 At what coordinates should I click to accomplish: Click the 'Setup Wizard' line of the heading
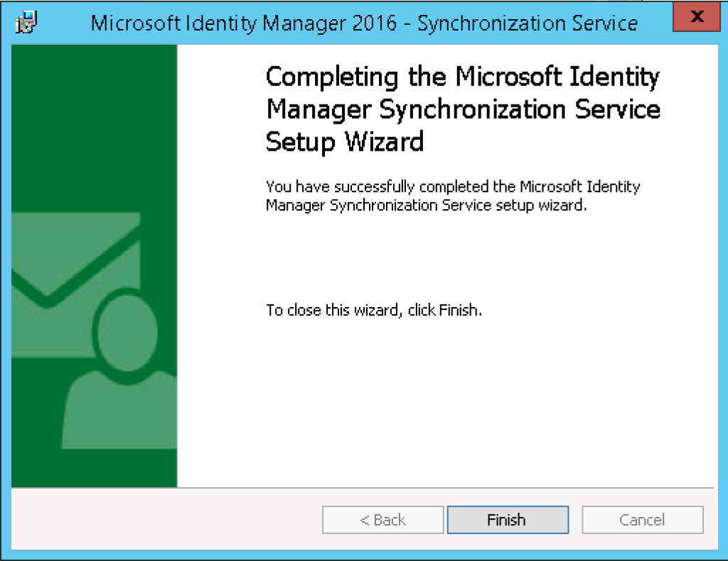pos(344,141)
